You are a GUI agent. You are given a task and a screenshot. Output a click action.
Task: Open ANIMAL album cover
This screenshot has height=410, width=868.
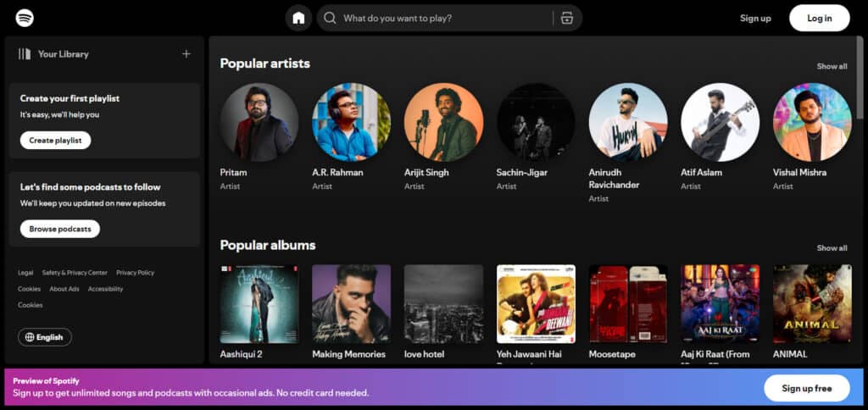pos(812,304)
